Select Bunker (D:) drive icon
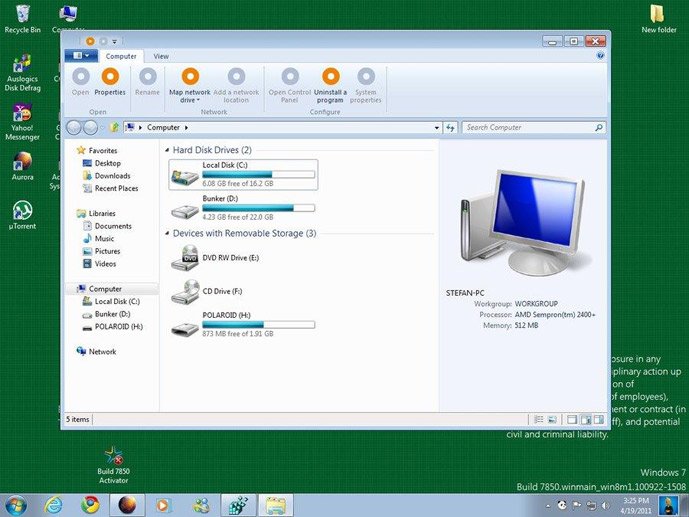689x517 pixels. click(x=185, y=211)
